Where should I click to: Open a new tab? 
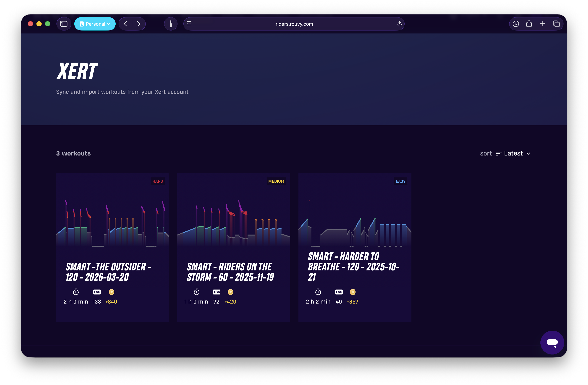tap(543, 24)
